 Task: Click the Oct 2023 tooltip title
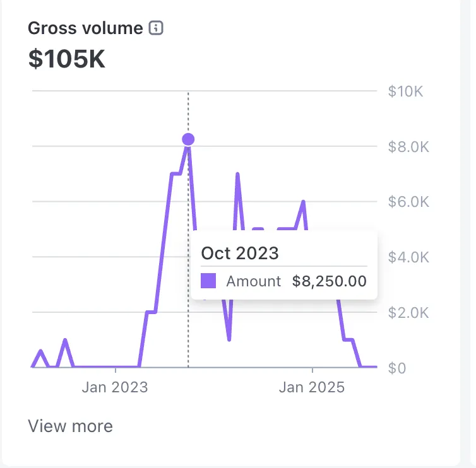tap(240, 254)
